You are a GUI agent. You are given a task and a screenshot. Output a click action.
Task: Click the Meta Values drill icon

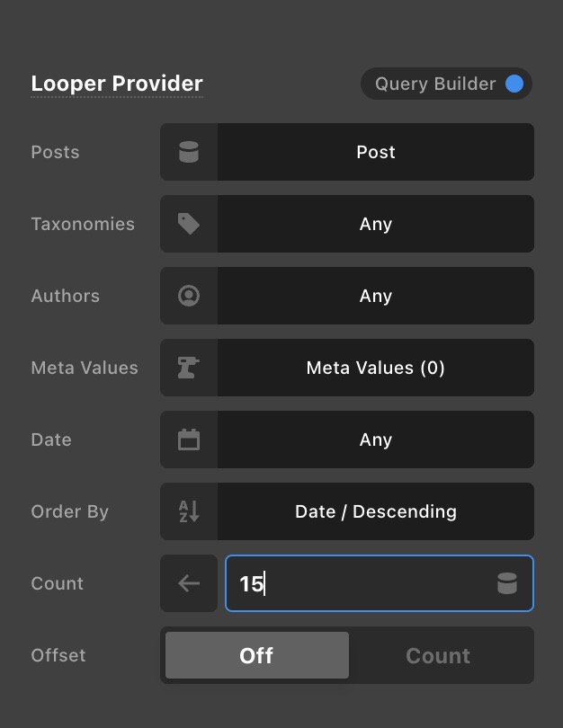[189, 368]
